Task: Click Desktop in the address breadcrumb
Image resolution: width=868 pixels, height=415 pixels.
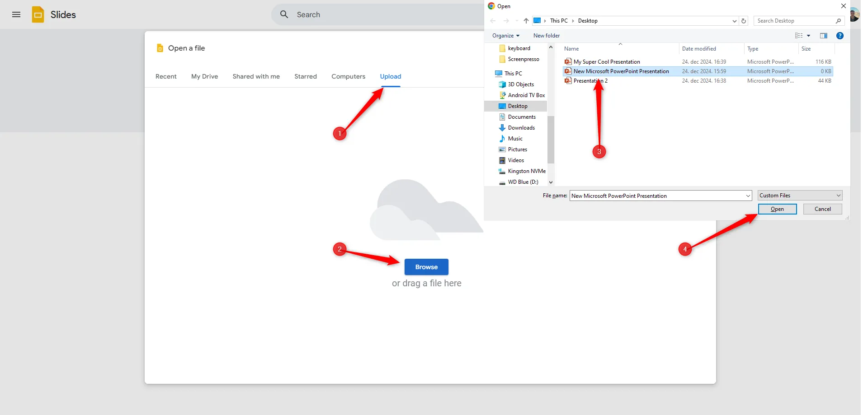Action: coord(588,21)
